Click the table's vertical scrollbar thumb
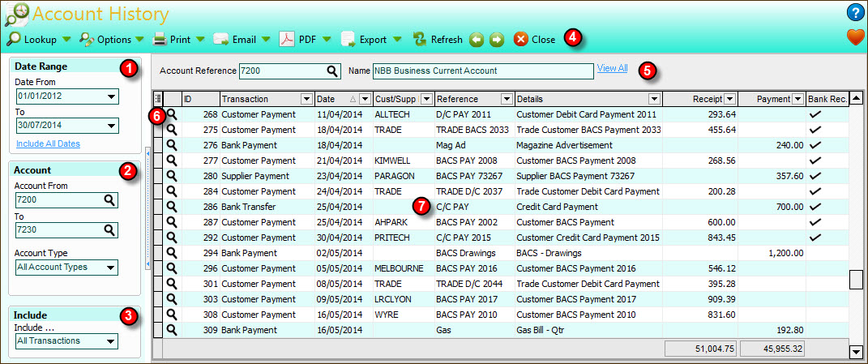Image resolution: width=868 pixels, height=364 pixels. click(856, 280)
